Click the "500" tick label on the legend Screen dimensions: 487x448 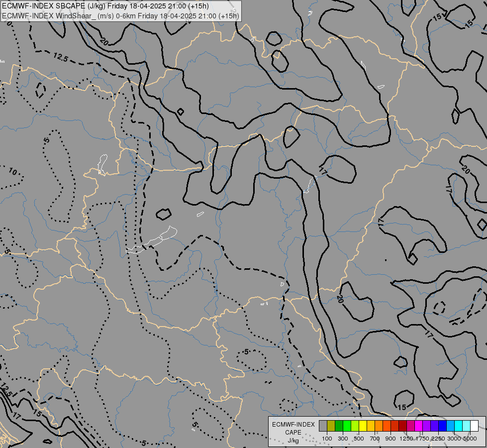(359, 439)
